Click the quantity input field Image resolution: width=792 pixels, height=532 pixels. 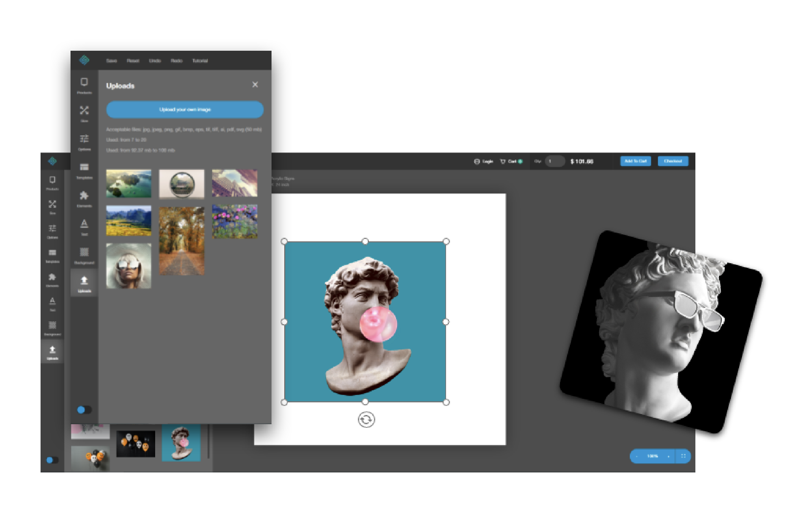pyautogui.click(x=555, y=161)
